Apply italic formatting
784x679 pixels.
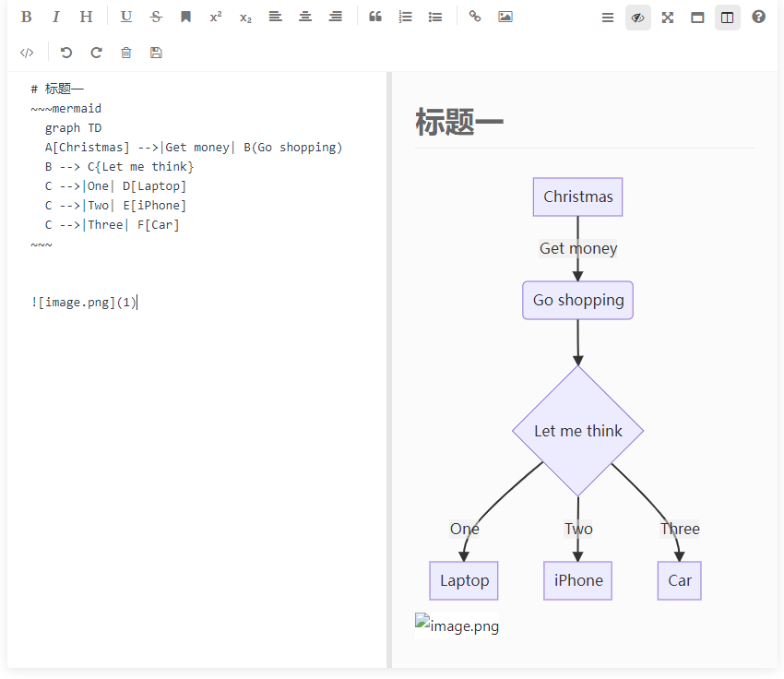click(x=56, y=17)
